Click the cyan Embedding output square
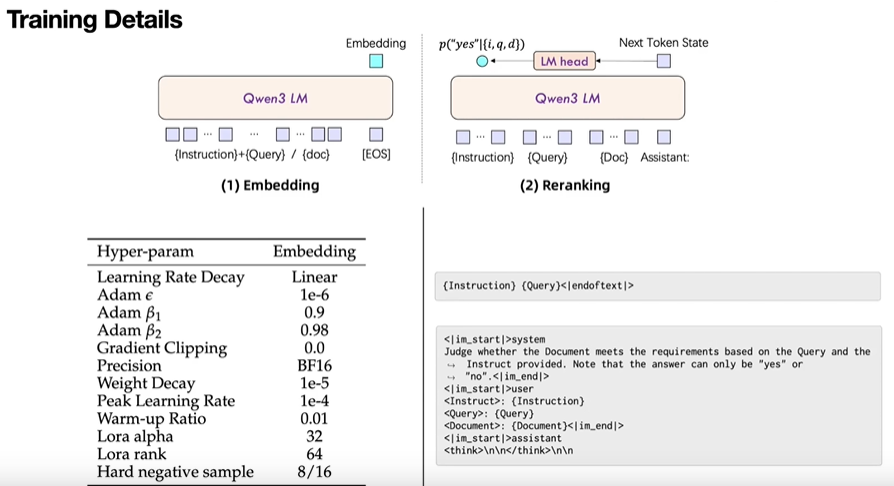 pyautogui.click(x=376, y=61)
